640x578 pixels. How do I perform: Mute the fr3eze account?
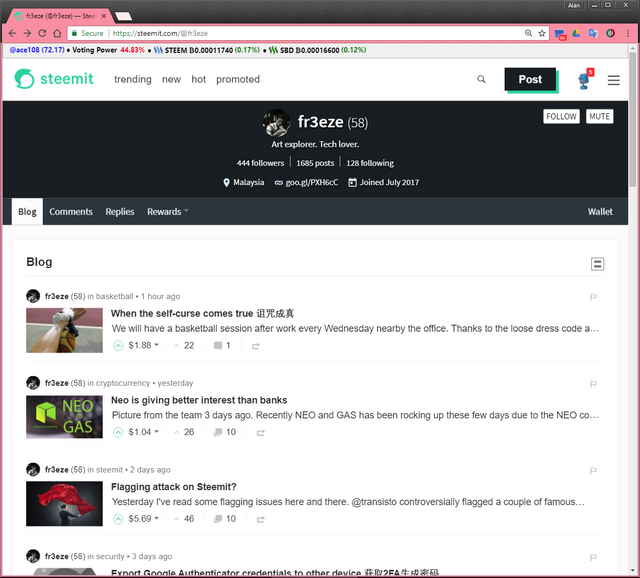point(599,116)
